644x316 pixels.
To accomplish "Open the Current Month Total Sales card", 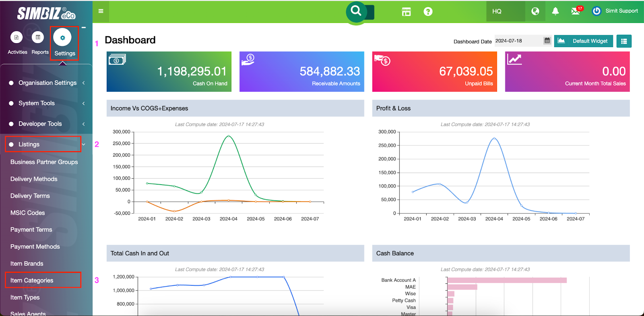I will 568,72.
